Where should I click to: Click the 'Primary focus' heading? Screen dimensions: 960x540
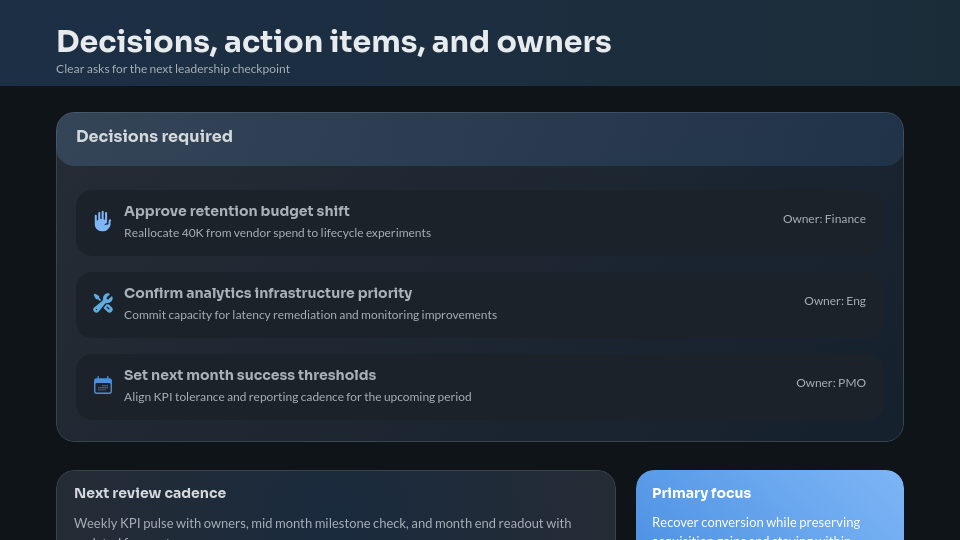point(701,493)
